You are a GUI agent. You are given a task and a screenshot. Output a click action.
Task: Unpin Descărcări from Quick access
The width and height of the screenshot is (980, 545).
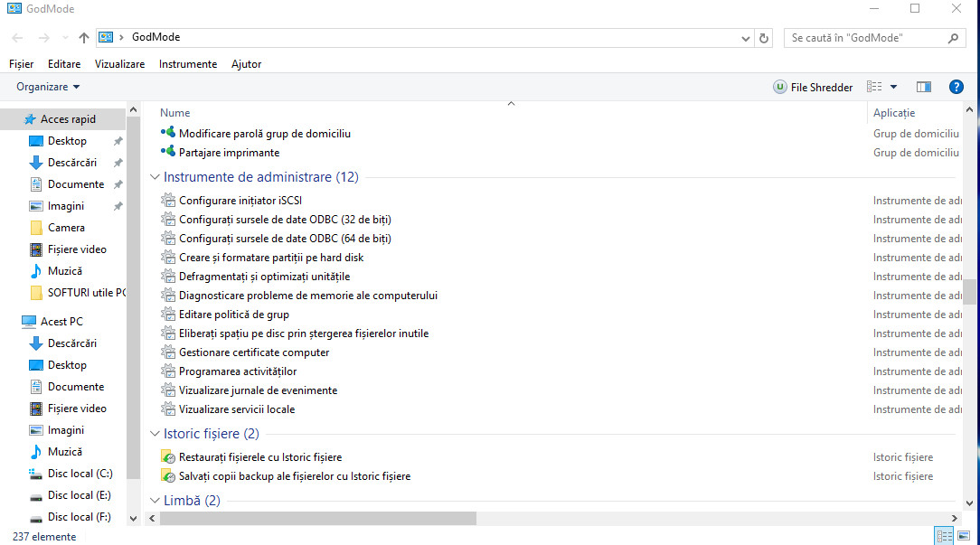coord(117,162)
